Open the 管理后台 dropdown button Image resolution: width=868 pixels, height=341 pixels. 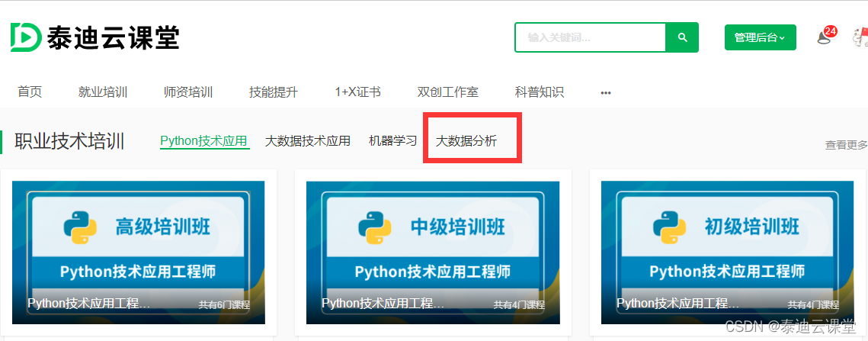click(760, 37)
